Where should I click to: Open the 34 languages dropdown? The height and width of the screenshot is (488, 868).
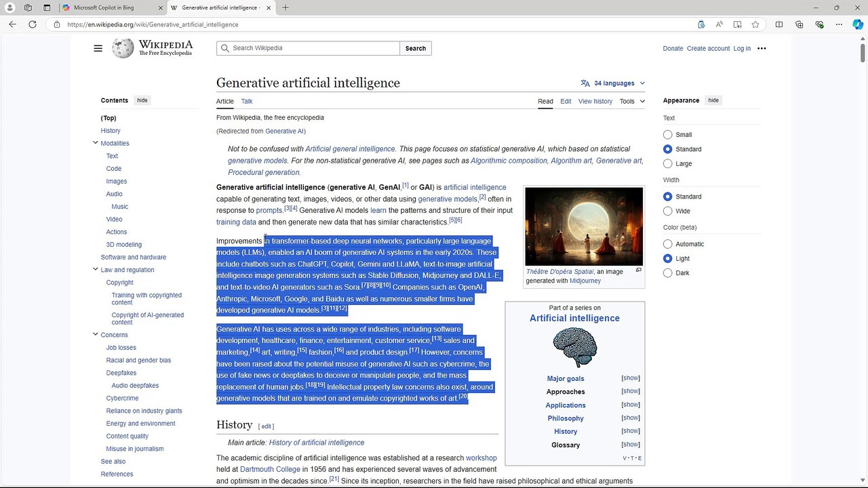click(x=613, y=83)
